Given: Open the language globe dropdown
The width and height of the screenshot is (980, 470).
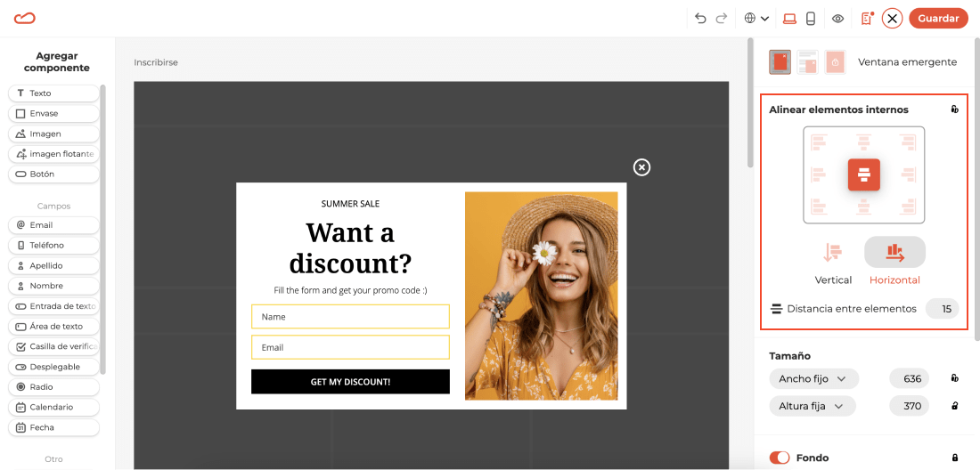Looking at the screenshot, I should (756, 19).
